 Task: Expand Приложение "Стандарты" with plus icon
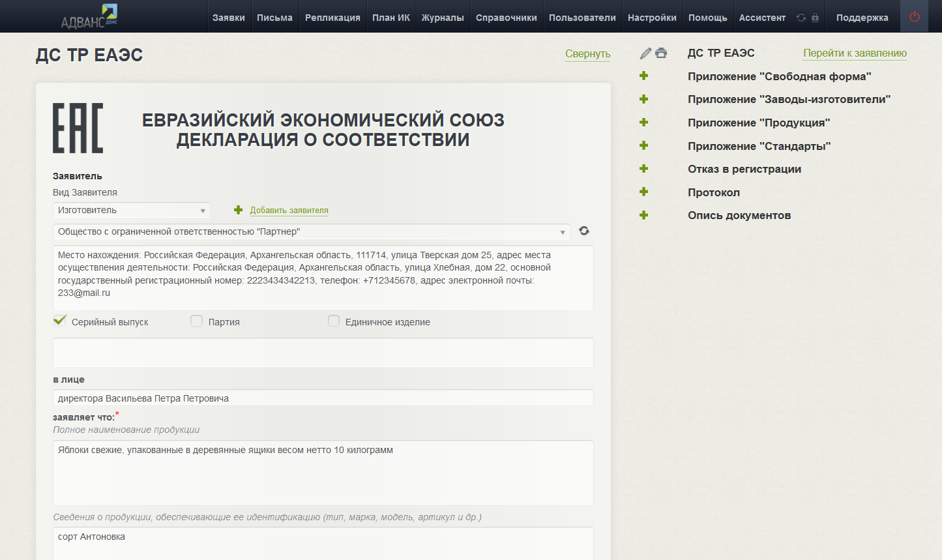tap(644, 145)
